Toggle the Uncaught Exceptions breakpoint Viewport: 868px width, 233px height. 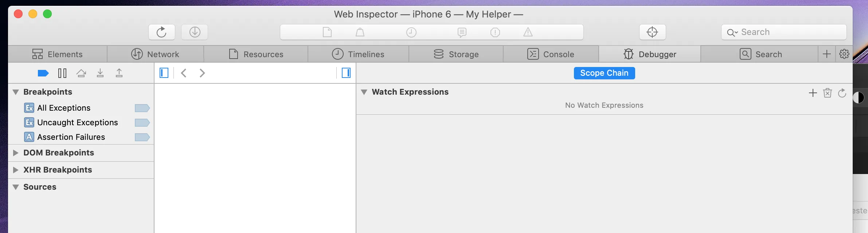click(142, 123)
